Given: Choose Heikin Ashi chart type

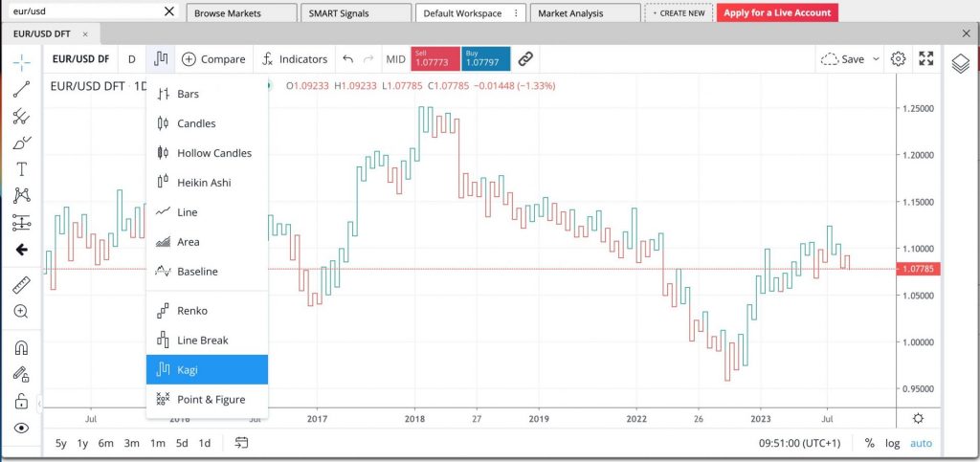Looking at the screenshot, I should [x=207, y=183].
